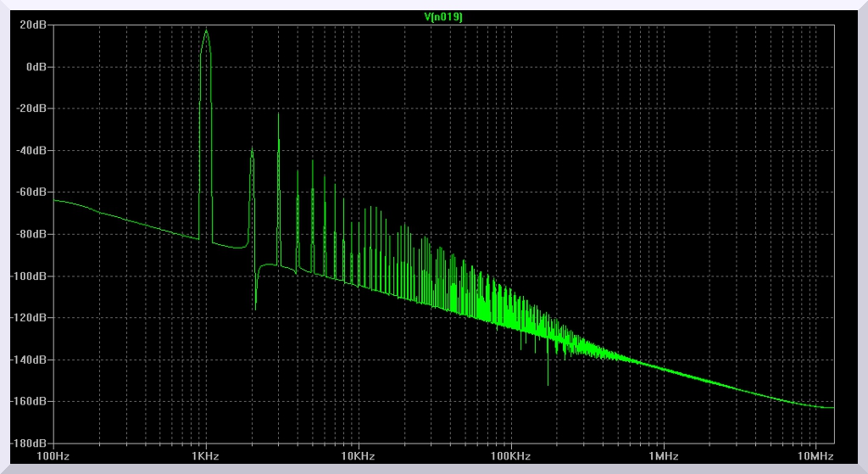Click the 20dB label on vertical axis
Screen dimensions: 868x474
(32, 25)
